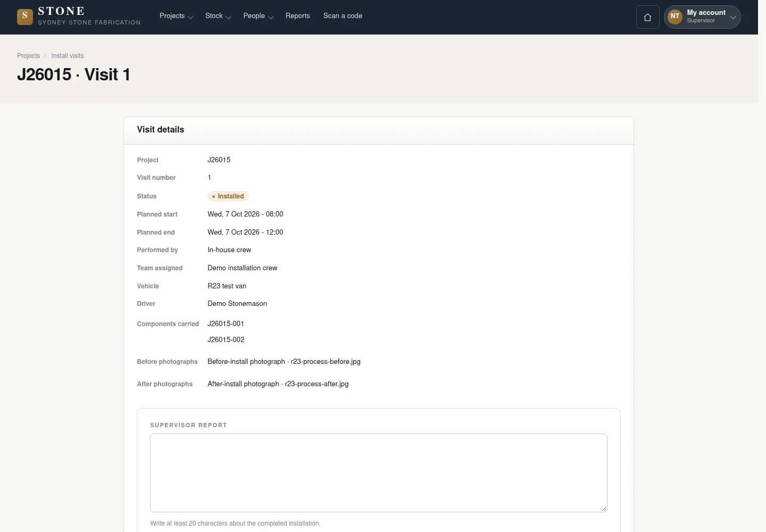
Task: Open component J26015-001
Action: [226, 323]
